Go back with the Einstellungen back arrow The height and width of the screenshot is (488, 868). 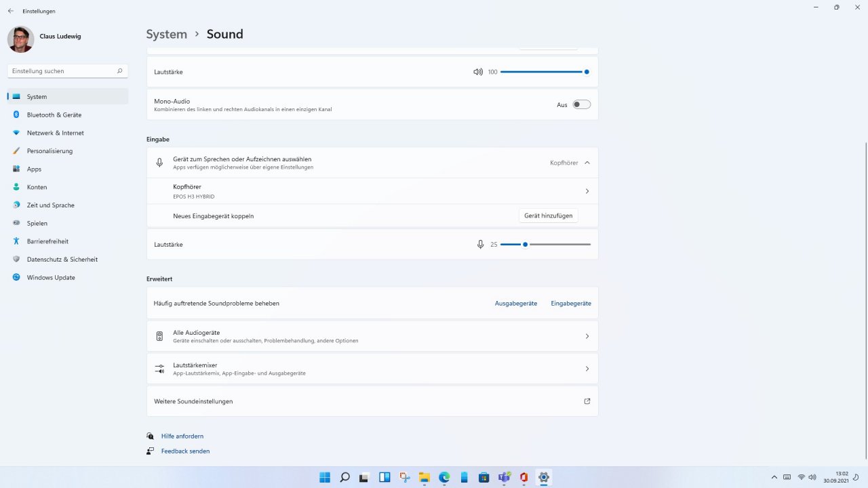pos(10,11)
